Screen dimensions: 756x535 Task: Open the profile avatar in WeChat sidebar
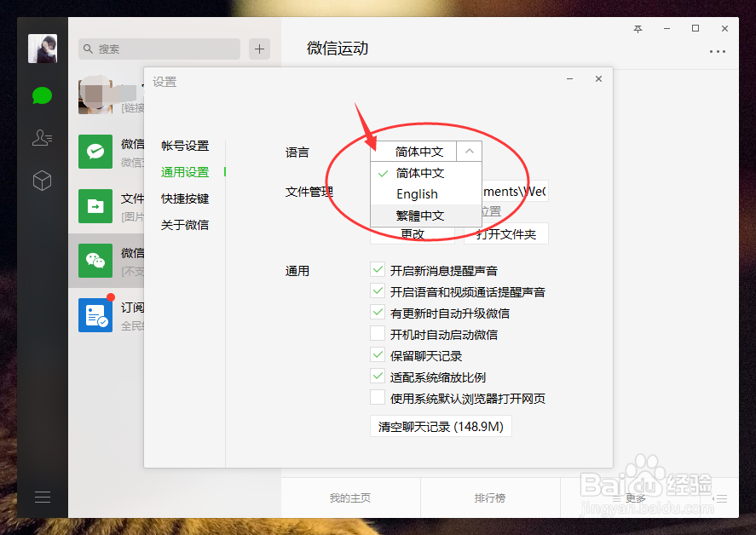(x=43, y=49)
